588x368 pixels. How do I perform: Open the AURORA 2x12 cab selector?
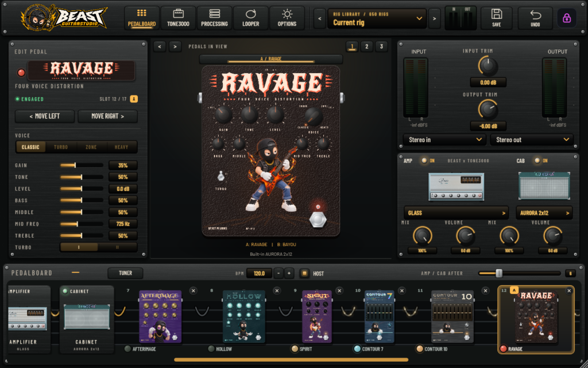544,213
